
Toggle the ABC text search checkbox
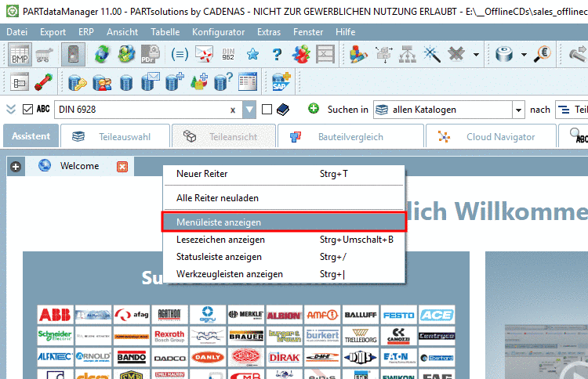(x=27, y=110)
